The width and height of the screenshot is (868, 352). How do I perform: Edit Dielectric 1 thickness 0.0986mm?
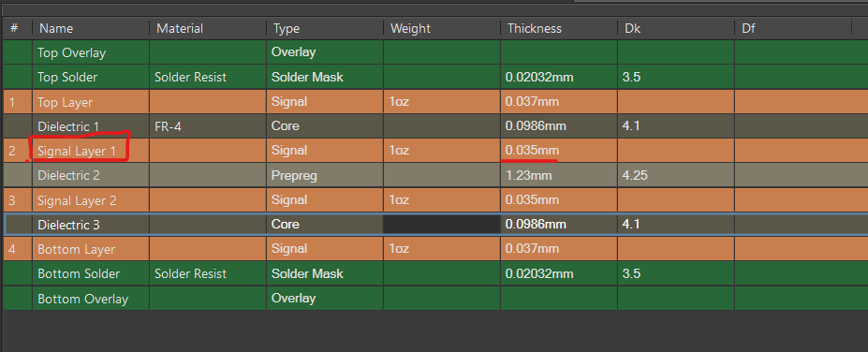pyautogui.click(x=536, y=126)
